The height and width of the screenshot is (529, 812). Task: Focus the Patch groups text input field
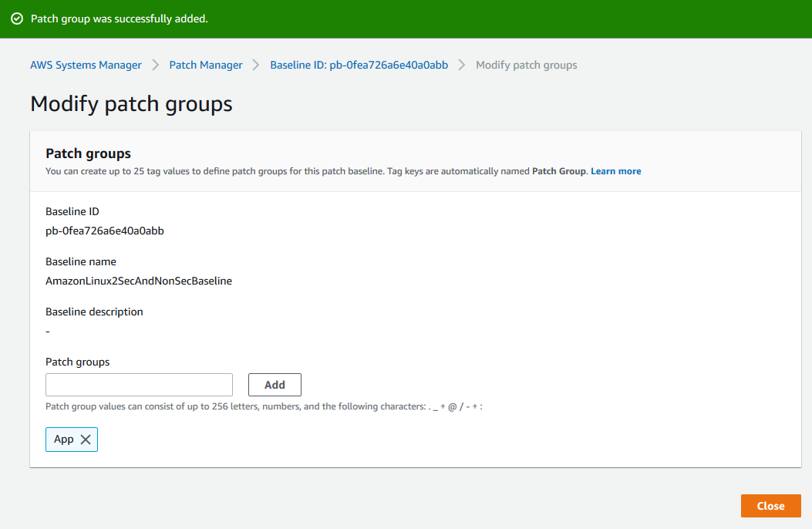tap(139, 385)
